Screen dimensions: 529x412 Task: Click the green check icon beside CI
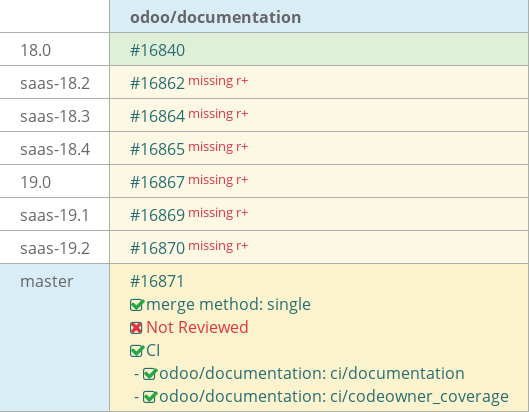tap(137, 351)
